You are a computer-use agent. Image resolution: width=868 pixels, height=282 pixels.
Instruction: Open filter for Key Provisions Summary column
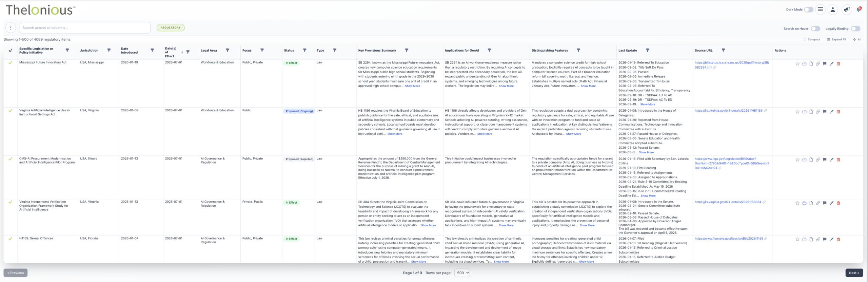[407, 51]
